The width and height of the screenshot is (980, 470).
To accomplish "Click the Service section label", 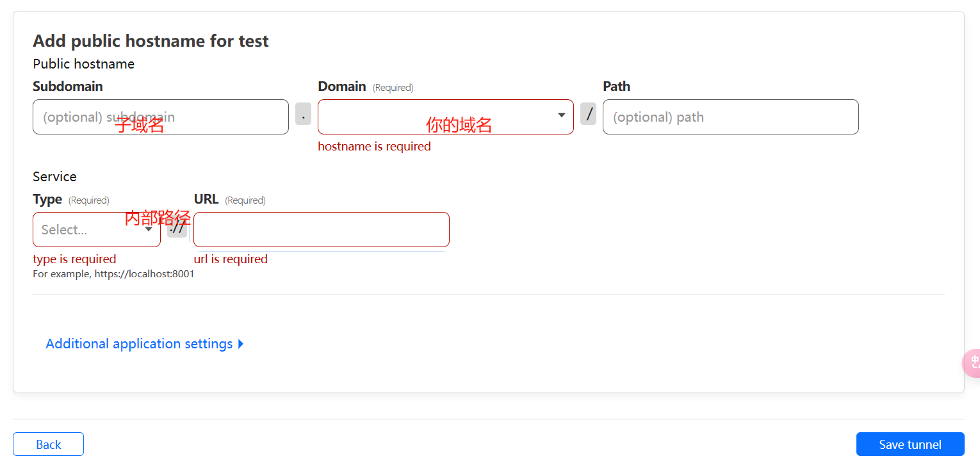I will [54, 177].
